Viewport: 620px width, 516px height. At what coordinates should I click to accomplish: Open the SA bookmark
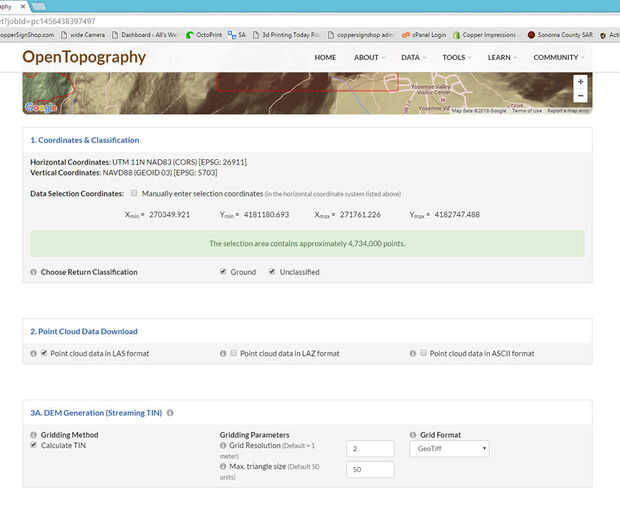pyautogui.click(x=236, y=35)
